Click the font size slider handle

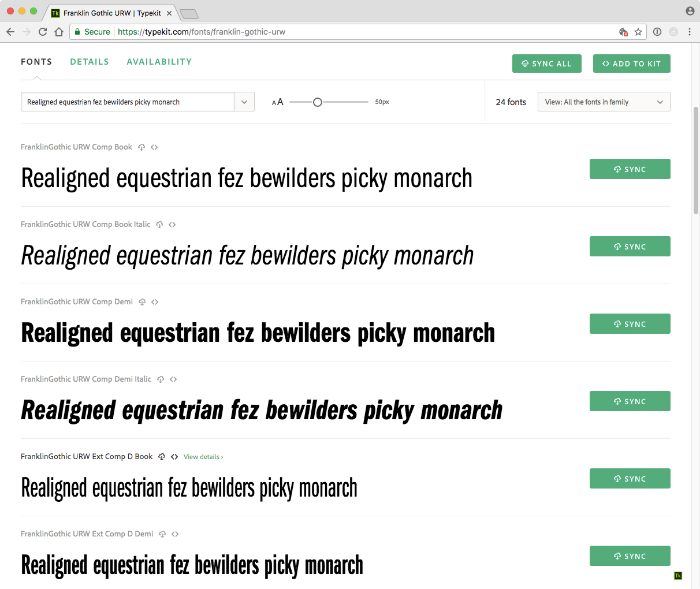click(317, 102)
